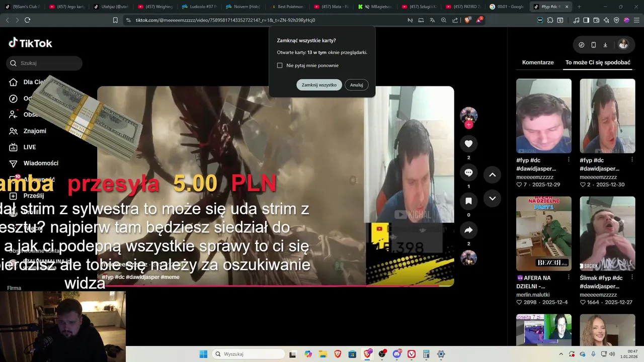Focus the TikTok Szukaj search field

coord(44,63)
